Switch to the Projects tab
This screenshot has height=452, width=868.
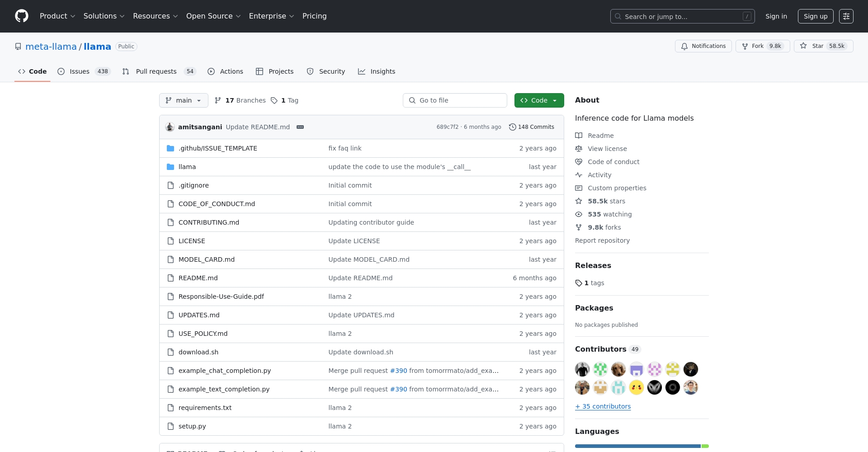[274, 71]
